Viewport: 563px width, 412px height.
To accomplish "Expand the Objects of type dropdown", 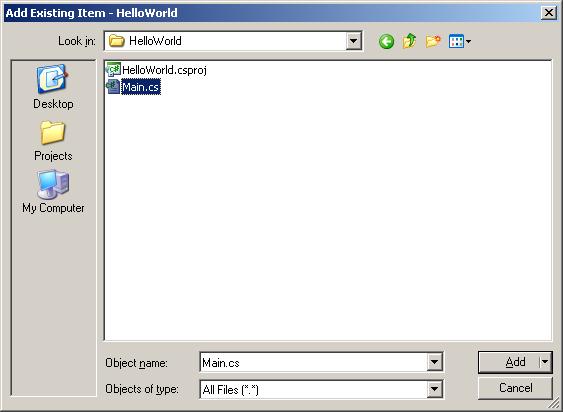I will tap(434, 389).
